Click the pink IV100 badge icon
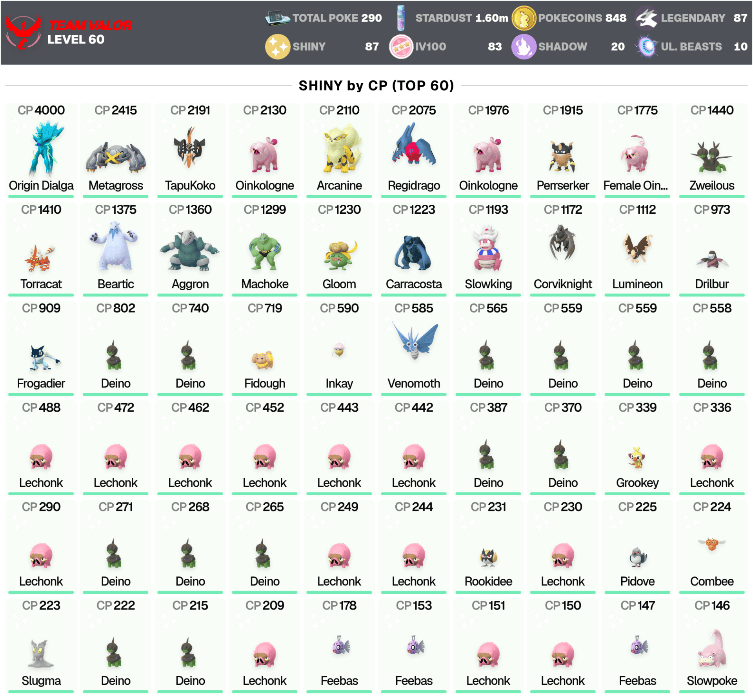 tap(401, 47)
